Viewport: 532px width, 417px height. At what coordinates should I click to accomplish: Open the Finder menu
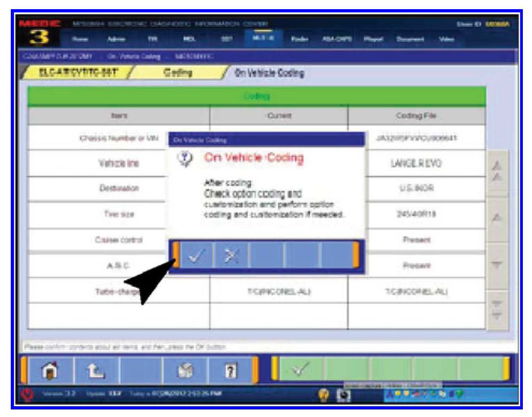[299, 39]
